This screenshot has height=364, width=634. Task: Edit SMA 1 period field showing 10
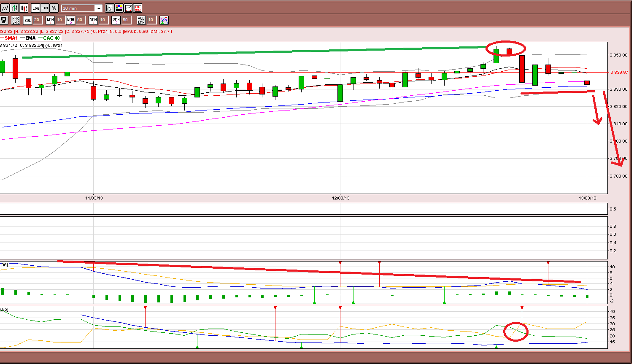[x=103, y=20]
